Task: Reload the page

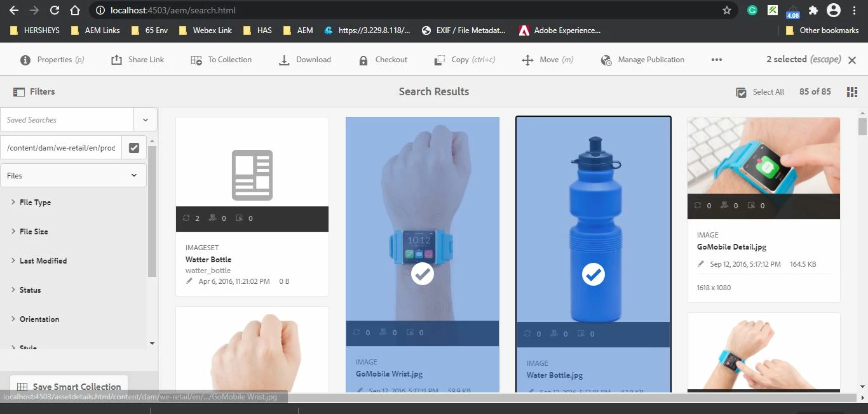Action: pyautogui.click(x=55, y=10)
